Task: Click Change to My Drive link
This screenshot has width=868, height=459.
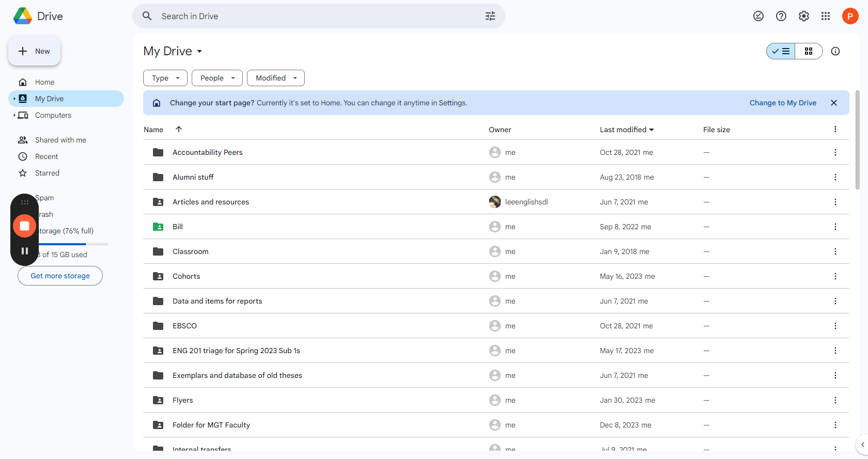Action: tap(783, 103)
